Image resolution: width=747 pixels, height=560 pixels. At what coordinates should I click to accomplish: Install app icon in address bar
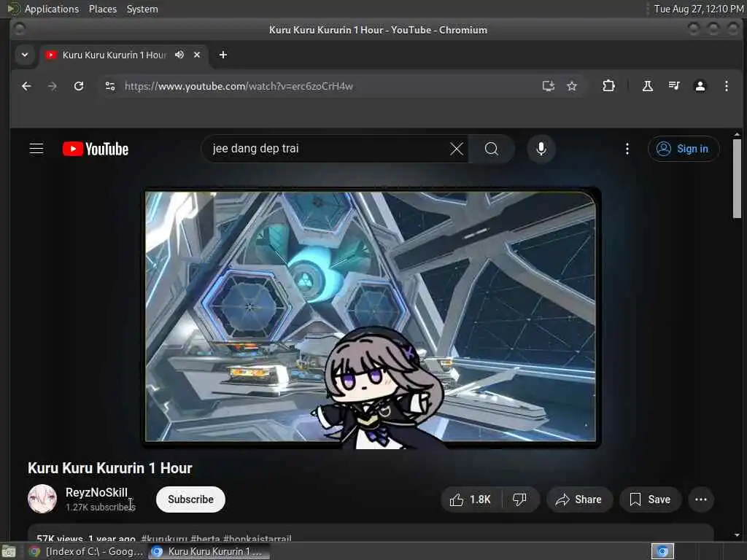pos(549,86)
